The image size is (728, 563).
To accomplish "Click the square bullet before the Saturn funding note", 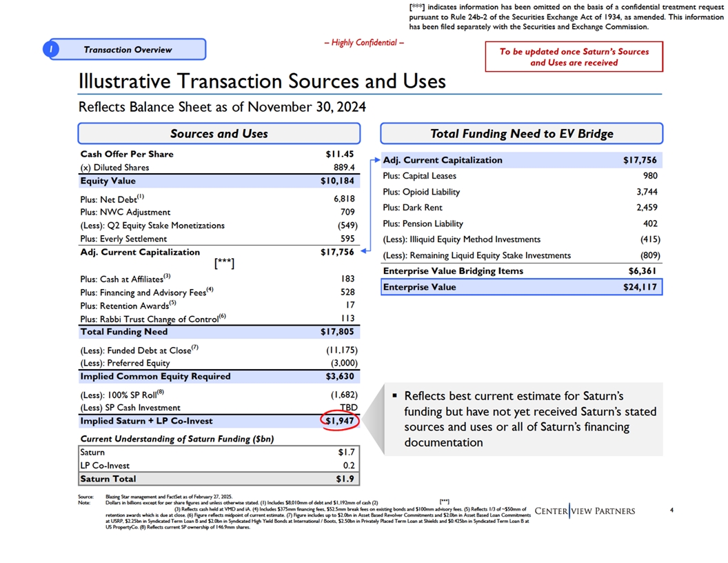I will pyautogui.click(x=394, y=396).
